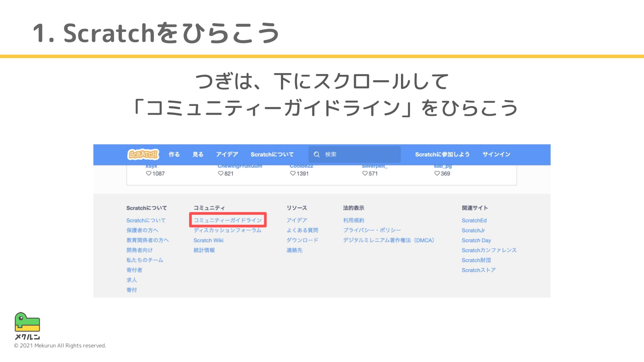Click the Scratch logo in navigation bar

144,154
